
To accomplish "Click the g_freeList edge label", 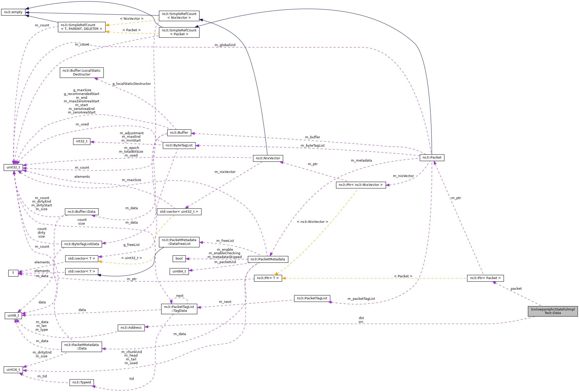I will (132, 245).
